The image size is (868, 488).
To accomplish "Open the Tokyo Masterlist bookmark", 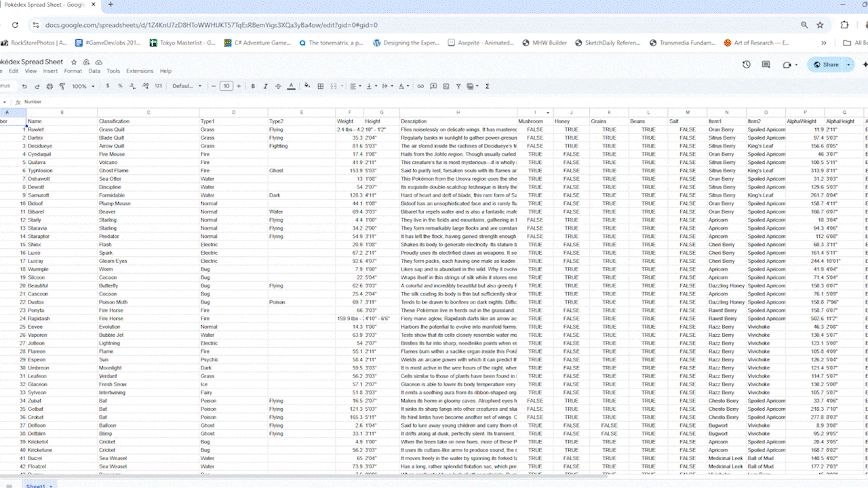I will tap(182, 43).
